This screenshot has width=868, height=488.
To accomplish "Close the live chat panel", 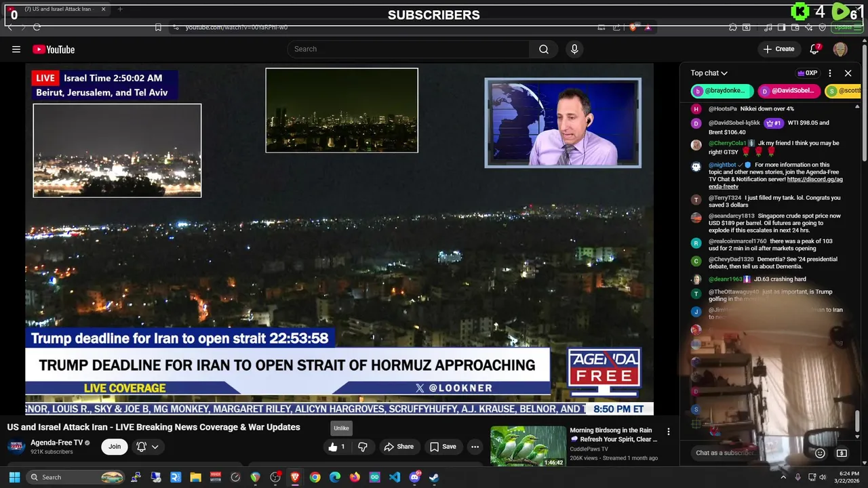I will [x=848, y=73].
